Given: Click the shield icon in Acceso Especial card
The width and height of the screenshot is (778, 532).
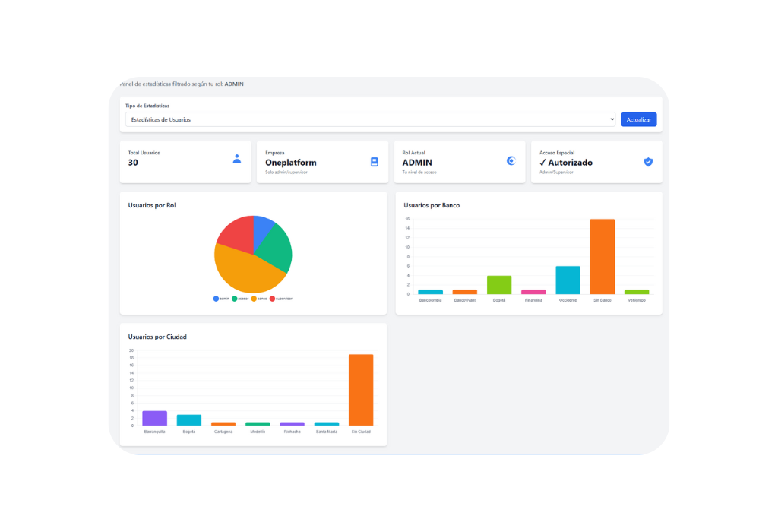Looking at the screenshot, I should pyautogui.click(x=648, y=162).
